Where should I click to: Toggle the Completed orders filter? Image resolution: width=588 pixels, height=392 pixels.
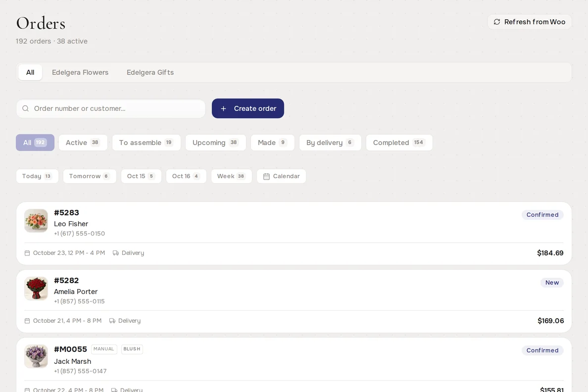point(399,143)
